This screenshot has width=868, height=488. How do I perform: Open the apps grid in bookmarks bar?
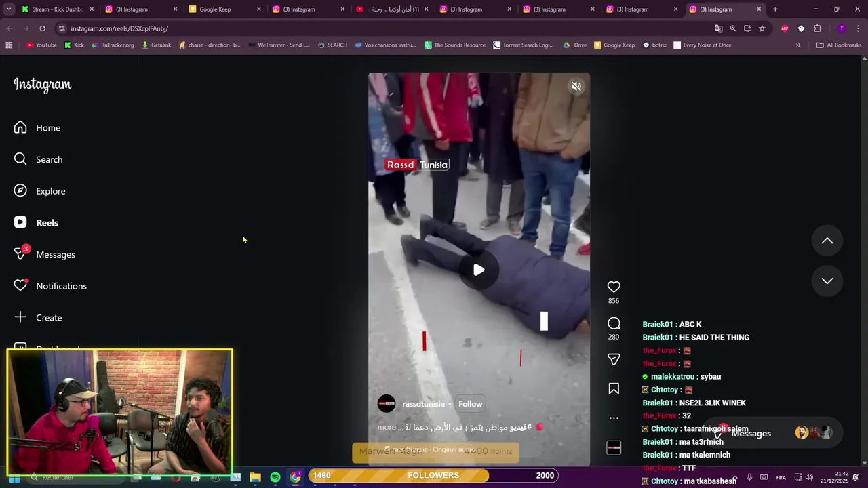click(x=9, y=45)
